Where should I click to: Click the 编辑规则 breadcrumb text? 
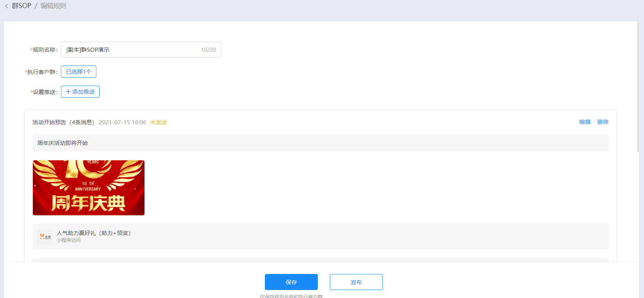coord(53,6)
